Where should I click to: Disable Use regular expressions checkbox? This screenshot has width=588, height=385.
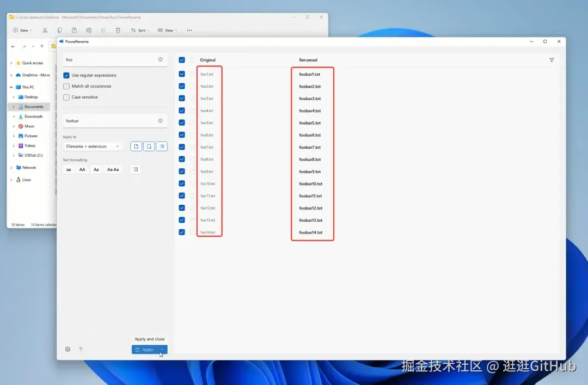[66, 76]
